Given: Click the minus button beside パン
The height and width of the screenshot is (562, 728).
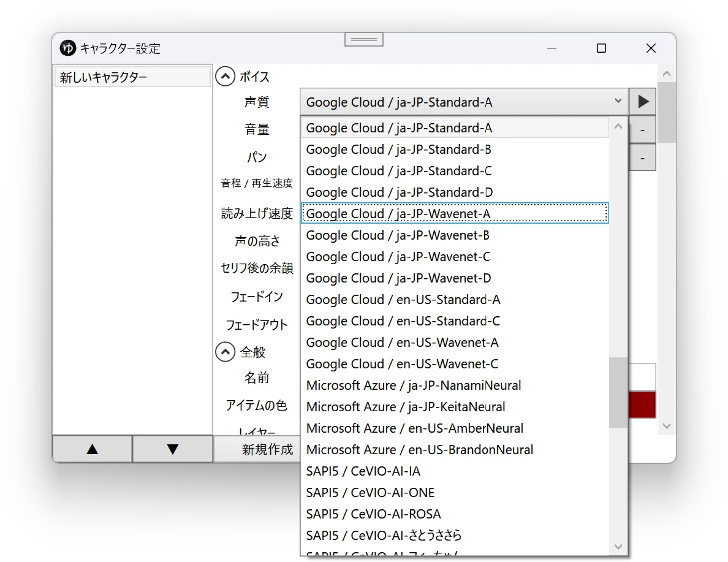Looking at the screenshot, I should tap(643, 158).
